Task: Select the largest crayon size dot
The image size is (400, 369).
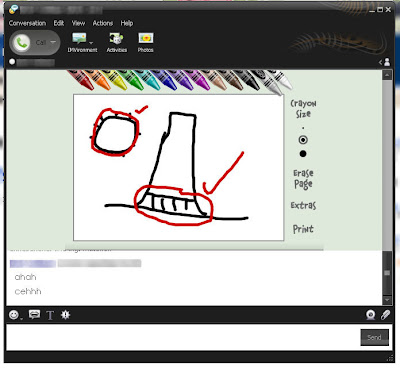Action: [303, 154]
